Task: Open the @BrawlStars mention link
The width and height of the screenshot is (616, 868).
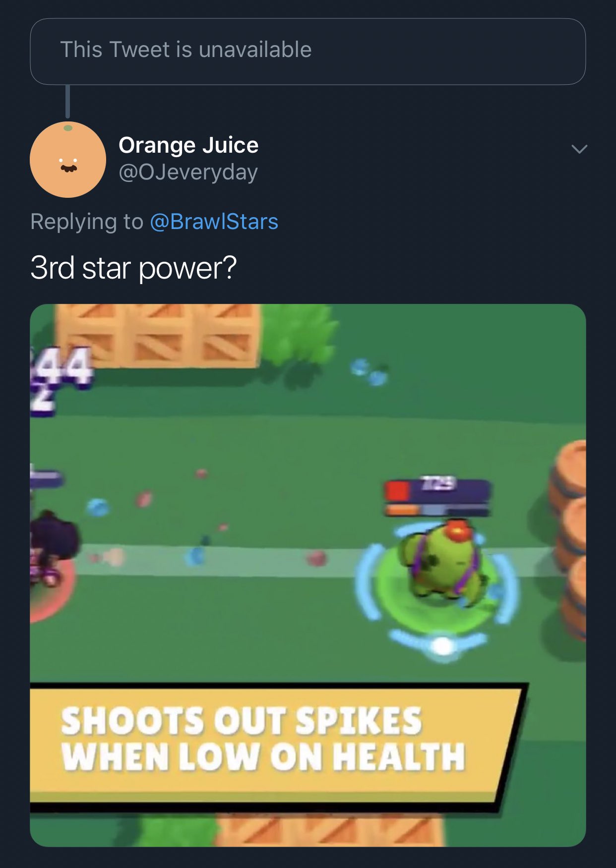Action: click(214, 222)
